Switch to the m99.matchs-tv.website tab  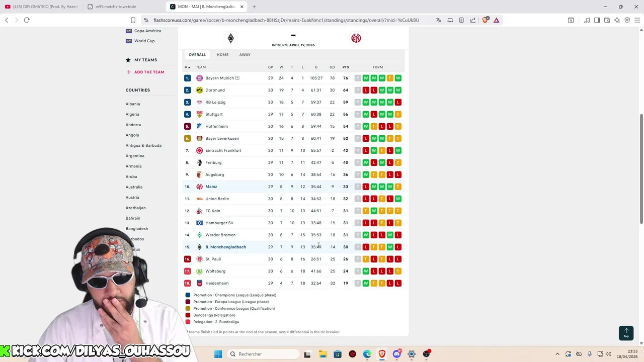123,7
